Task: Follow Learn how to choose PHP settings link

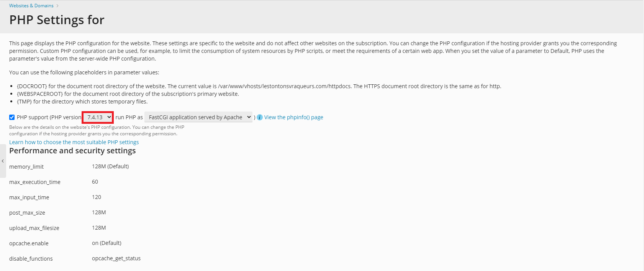Action: coord(74,142)
